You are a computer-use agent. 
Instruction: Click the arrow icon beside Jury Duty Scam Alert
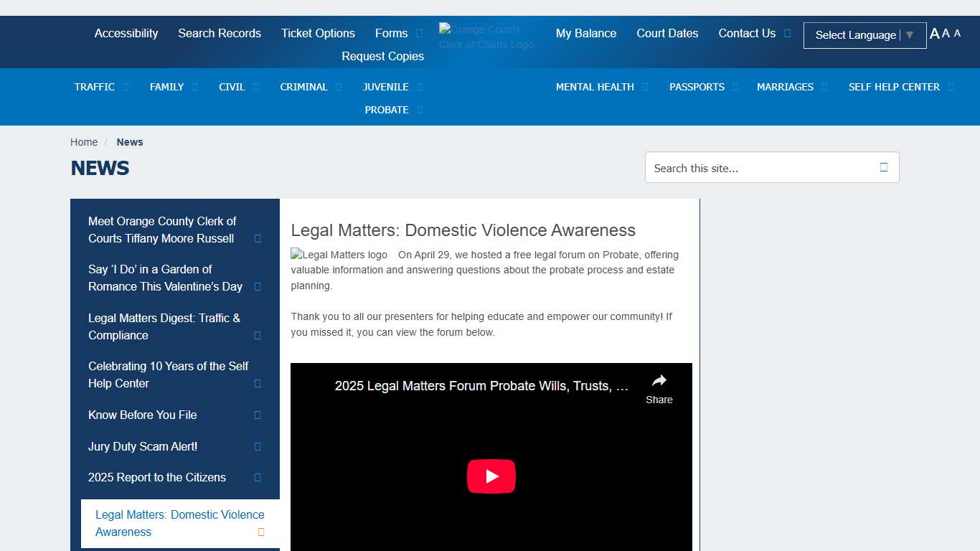pos(258,446)
